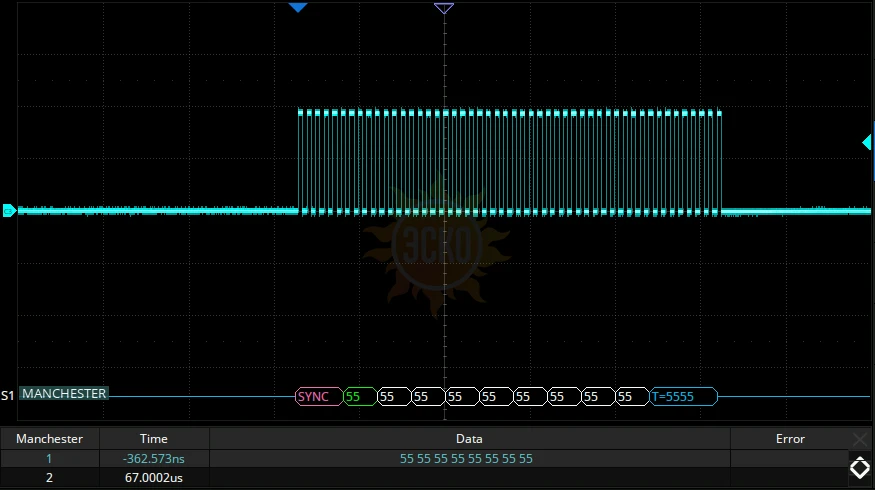Click the Time column header

coord(153,439)
